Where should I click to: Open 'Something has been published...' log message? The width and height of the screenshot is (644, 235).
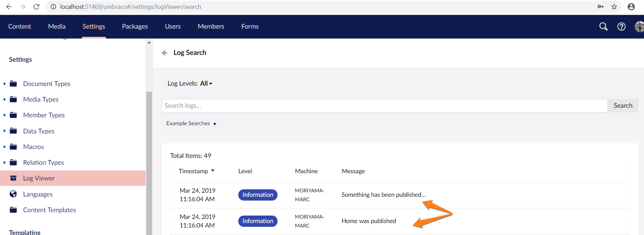384,195
